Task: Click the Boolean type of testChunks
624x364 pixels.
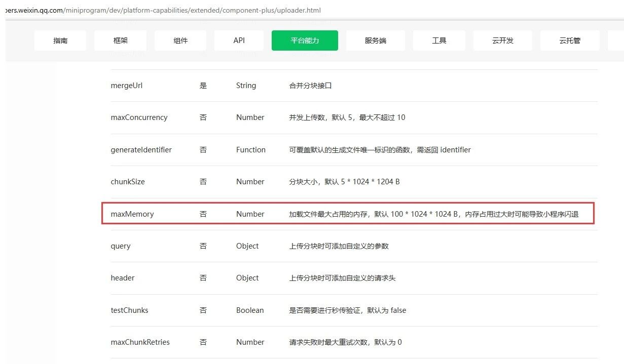Action: [250, 310]
